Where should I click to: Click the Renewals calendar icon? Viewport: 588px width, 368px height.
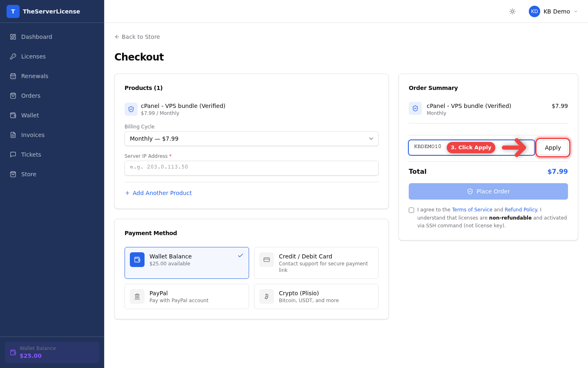[x=13, y=76]
